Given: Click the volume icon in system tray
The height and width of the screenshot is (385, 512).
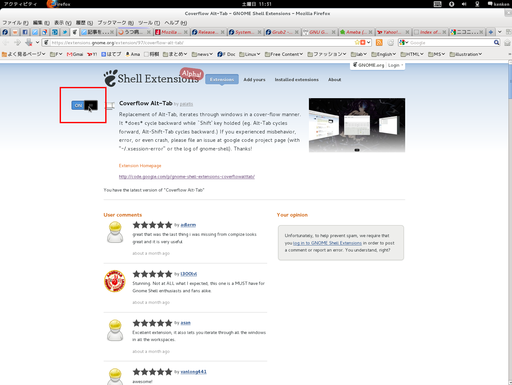Looking at the screenshot, I should click(x=464, y=4).
